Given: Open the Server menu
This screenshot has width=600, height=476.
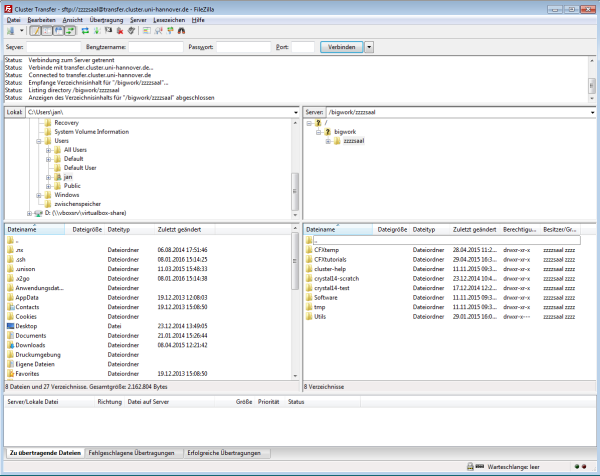Looking at the screenshot, I should (x=138, y=20).
